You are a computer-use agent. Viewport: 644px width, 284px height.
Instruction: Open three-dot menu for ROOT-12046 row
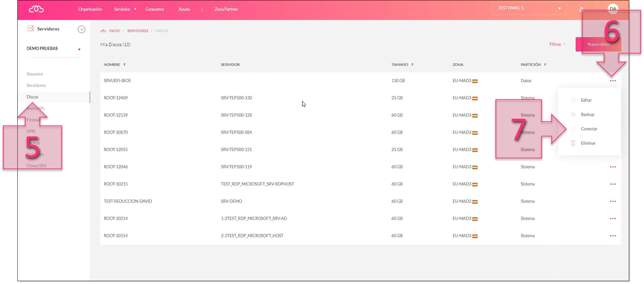(x=613, y=167)
